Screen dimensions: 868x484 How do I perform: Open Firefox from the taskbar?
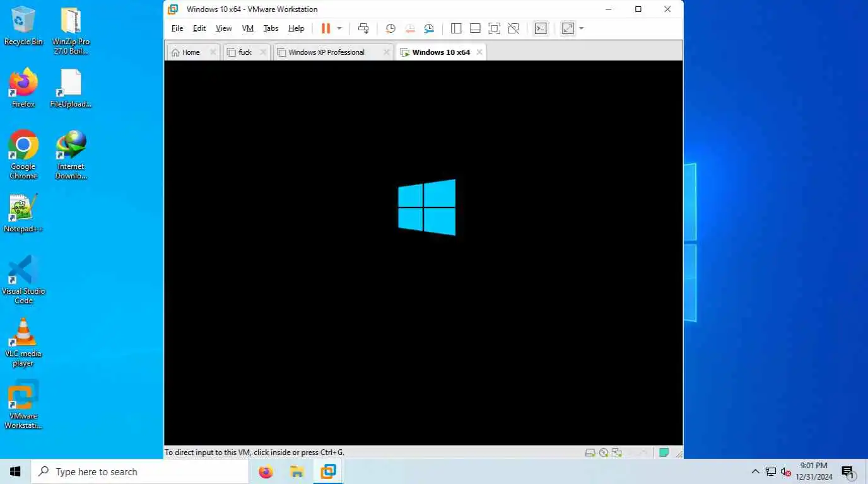[x=266, y=471]
